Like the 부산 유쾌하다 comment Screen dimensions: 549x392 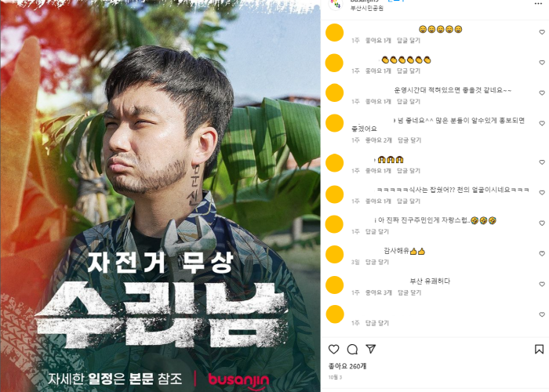click(542, 284)
